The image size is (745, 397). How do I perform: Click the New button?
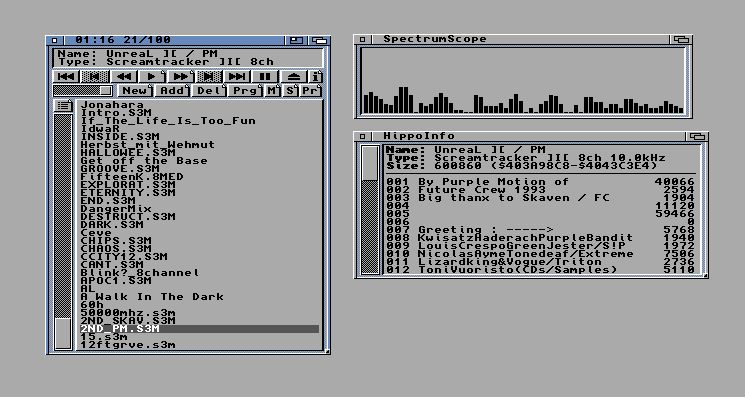pyautogui.click(x=135, y=90)
